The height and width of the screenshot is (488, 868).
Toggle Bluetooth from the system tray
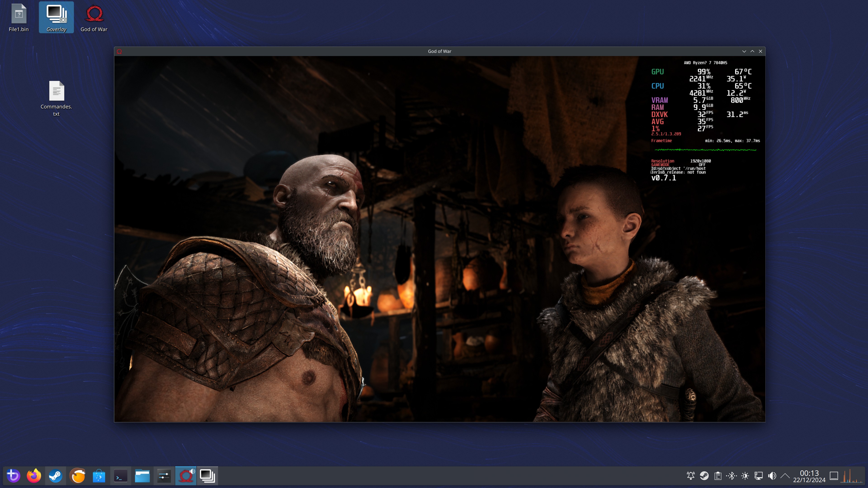point(731,476)
